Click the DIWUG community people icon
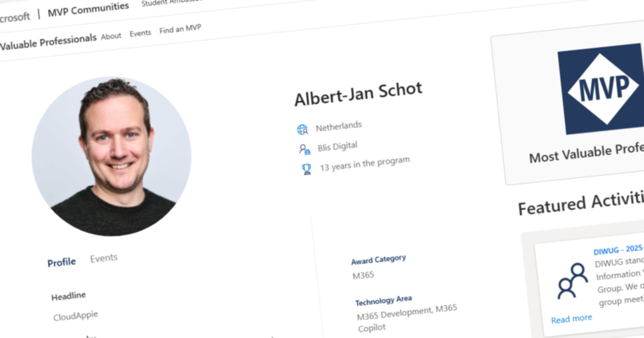The width and height of the screenshot is (644, 338). pyautogui.click(x=572, y=280)
